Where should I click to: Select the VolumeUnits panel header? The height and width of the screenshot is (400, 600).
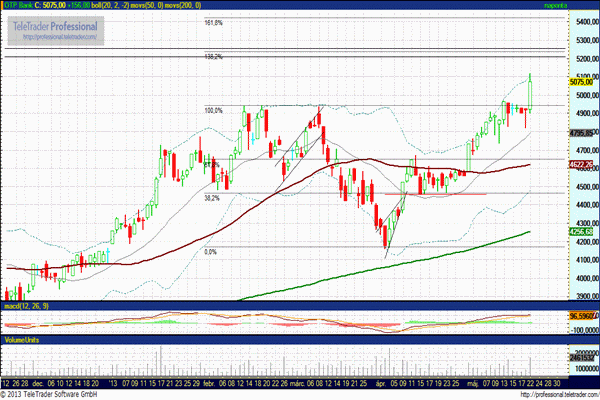[21, 340]
